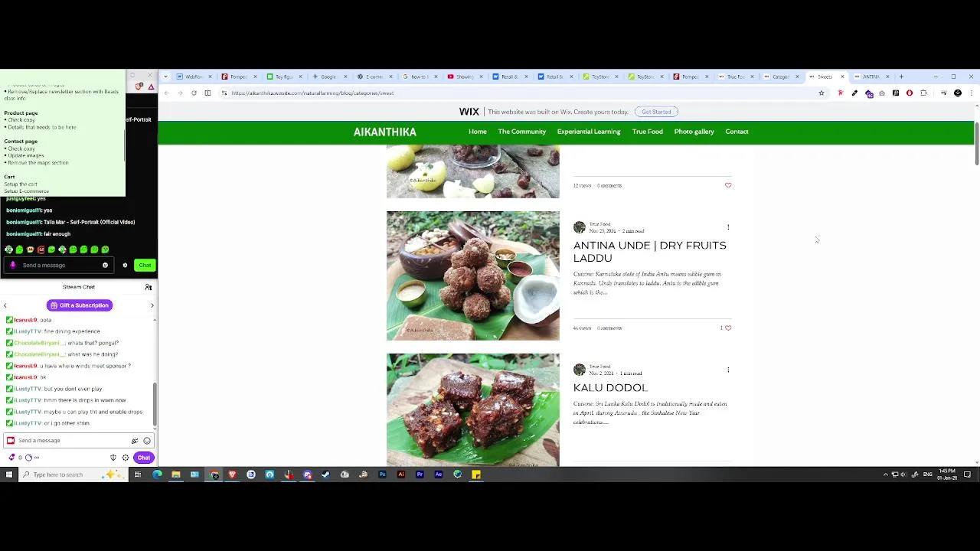The image size is (980, 551).
Task: Open Microsoft Edge from taskbar
Action: 157,474
